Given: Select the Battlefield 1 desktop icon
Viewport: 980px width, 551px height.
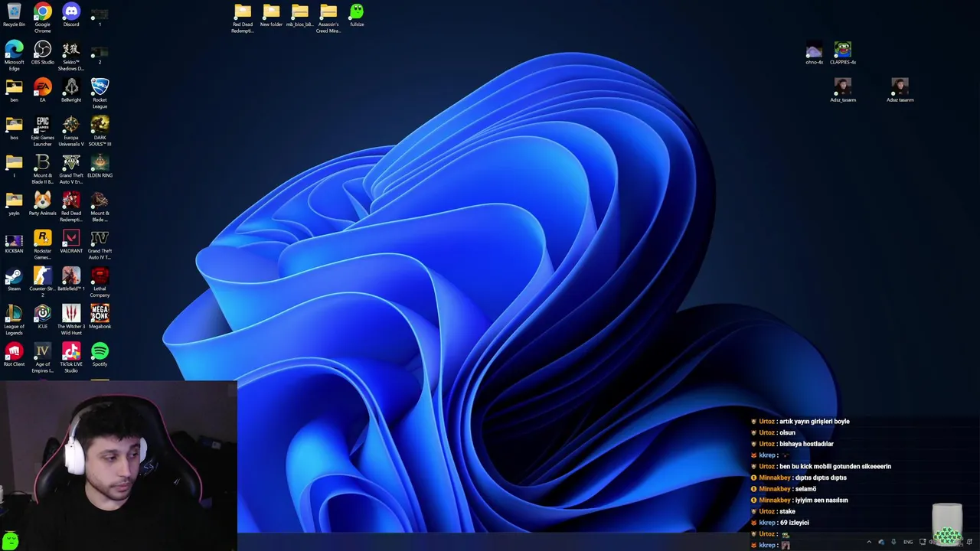Looking at the screenshot, I should click(71, 279).
